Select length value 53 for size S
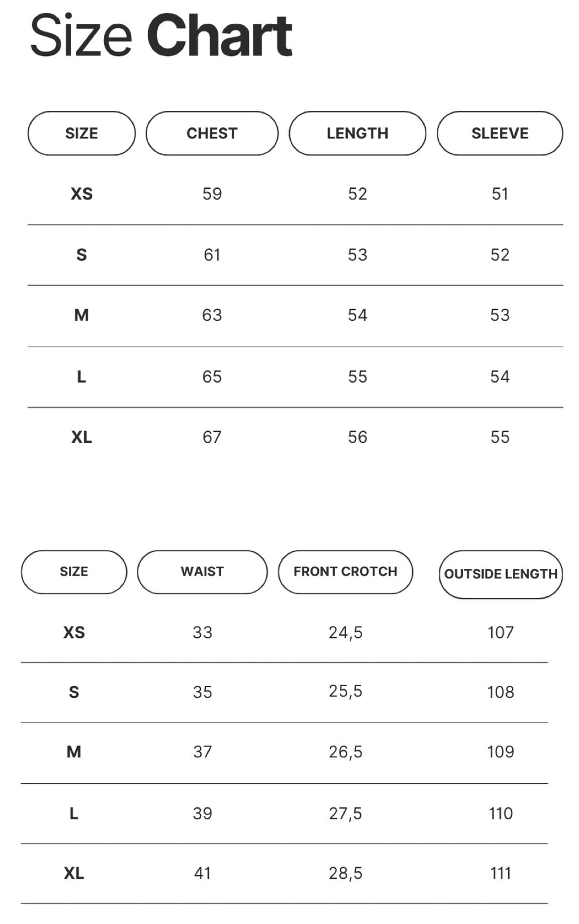This screenshot has height=924, width=579. [x=357, y=255]
